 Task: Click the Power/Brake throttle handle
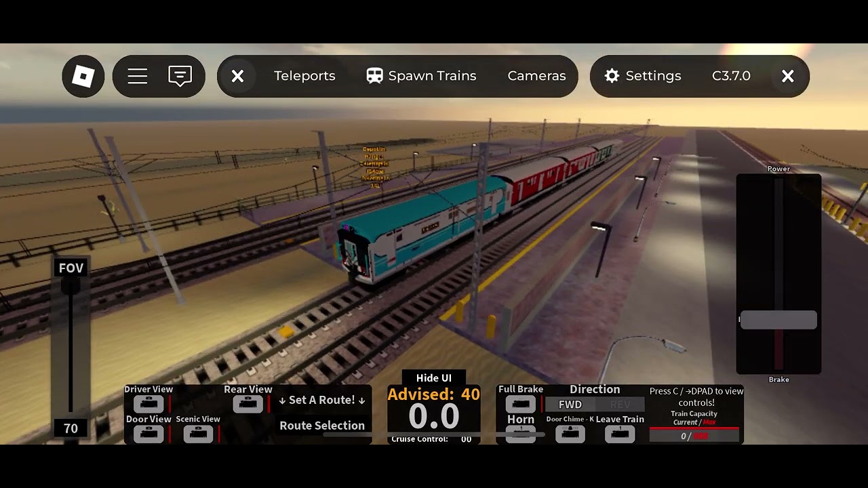click(x=778, y=320)
